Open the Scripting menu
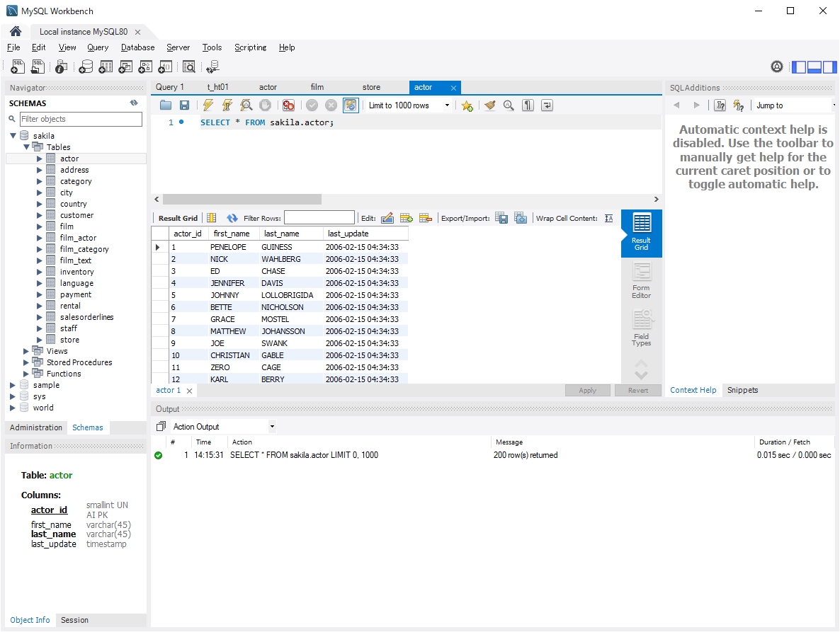The image size is (840, 632). click(x=250, y=47)
